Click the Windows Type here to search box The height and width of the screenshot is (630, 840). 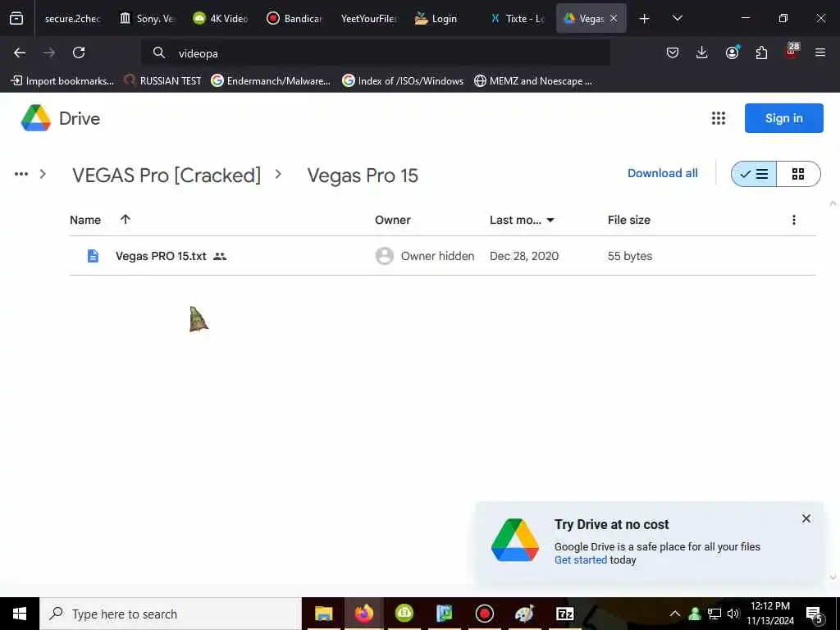171,614
